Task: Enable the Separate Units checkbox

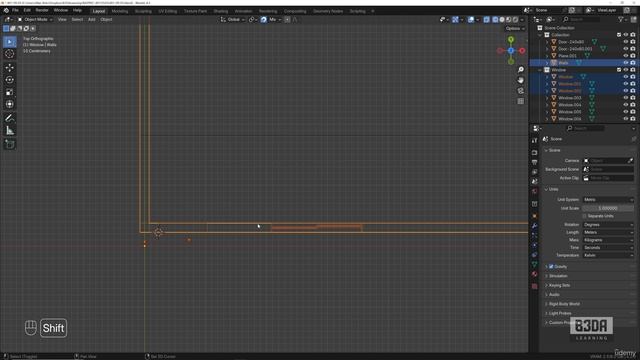Action: (584, 216)
